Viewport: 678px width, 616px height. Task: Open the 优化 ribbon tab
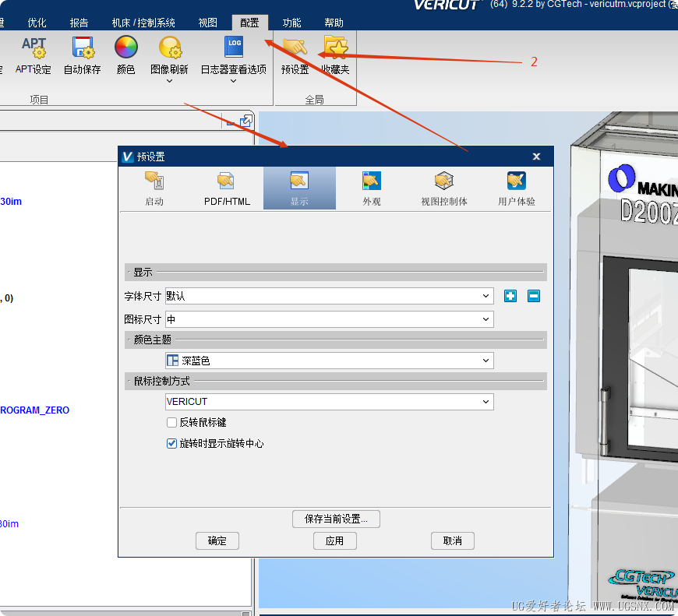[x=37, y=23]
